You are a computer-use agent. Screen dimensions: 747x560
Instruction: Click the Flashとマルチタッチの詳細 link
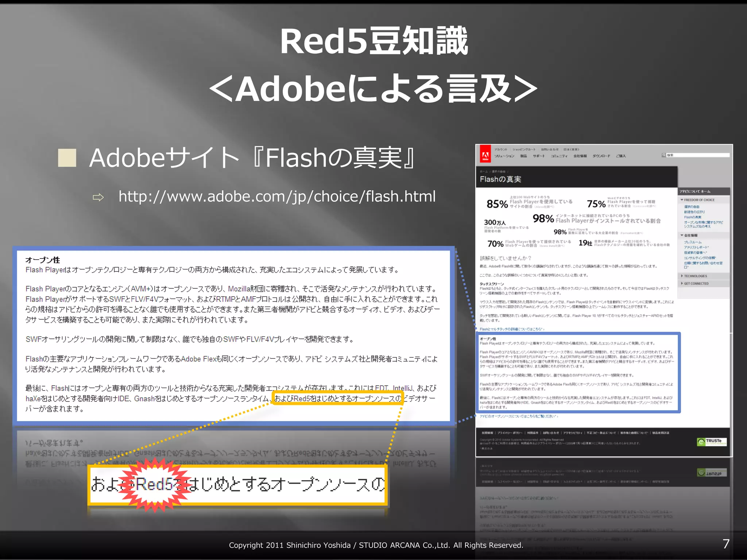(512, 329)
